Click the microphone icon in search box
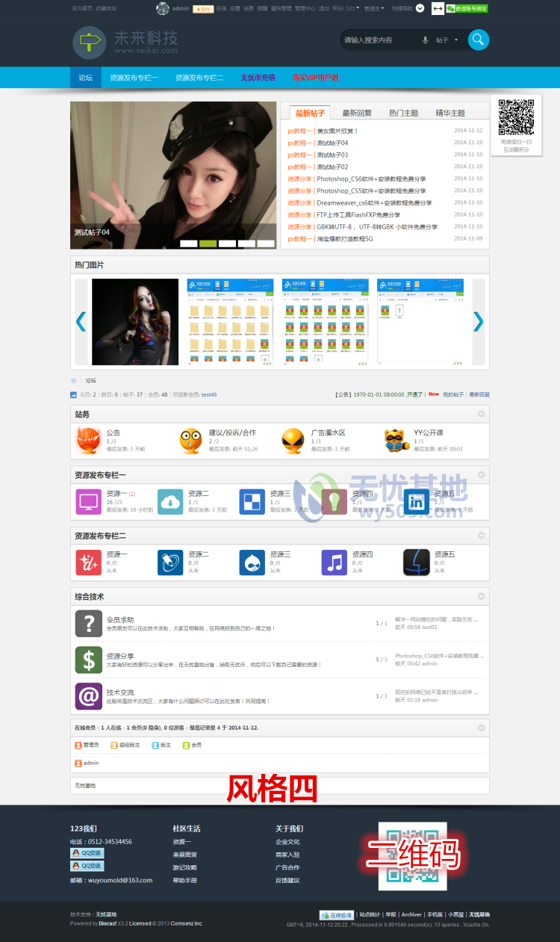Screen dimensions: 560x942 (x=426, y=40)
